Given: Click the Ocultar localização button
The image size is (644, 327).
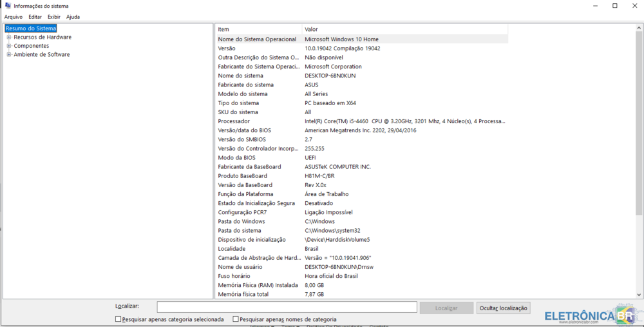Looking at the screenshot, I should [x=503, y=308].
